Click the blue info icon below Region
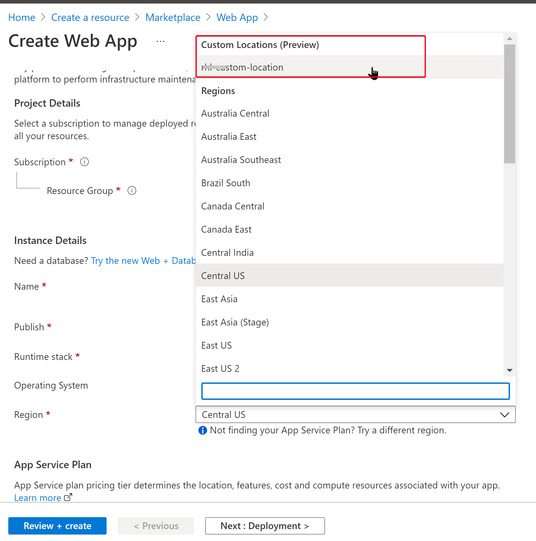 (x=202, y=430)
